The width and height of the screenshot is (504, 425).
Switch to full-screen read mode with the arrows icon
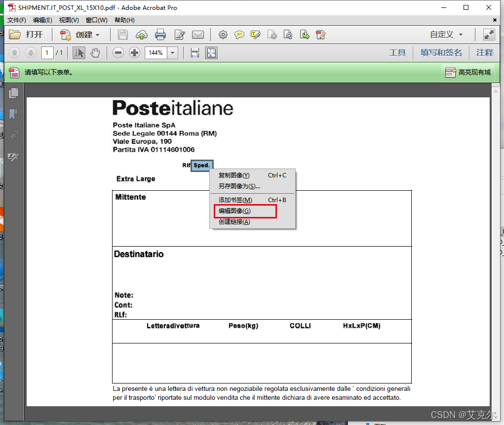(x=489, y=35)
